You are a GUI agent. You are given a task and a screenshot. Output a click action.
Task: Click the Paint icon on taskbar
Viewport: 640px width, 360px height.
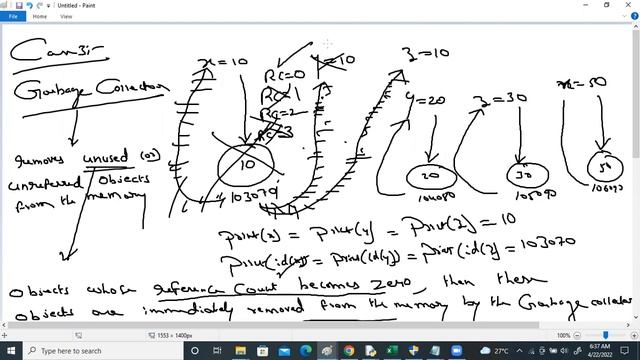click(327, 351)
